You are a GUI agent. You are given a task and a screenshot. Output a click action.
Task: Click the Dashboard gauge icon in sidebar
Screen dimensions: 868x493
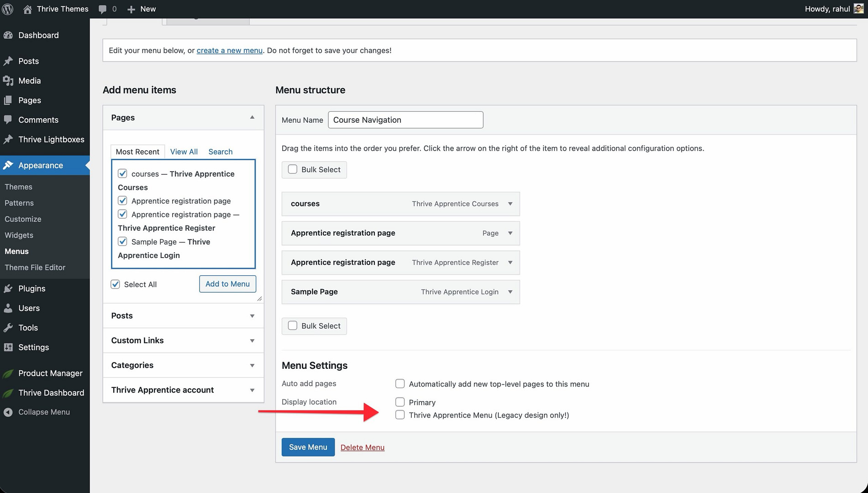click(x=8, y=35)
